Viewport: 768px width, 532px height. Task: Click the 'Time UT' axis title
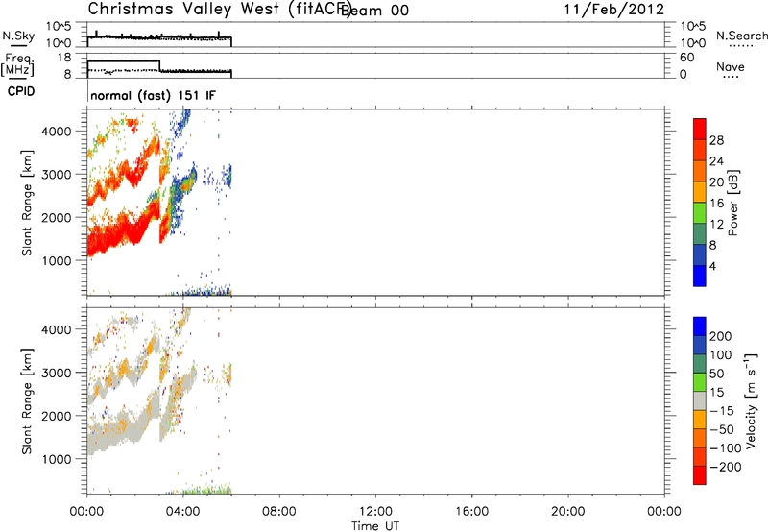click(375, 526)
